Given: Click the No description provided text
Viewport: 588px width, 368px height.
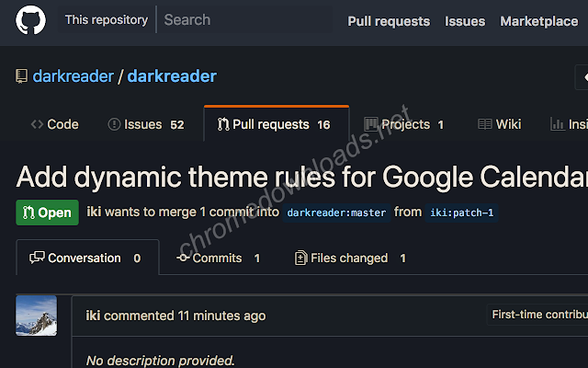Looking at the screenshot, I should click(x=160, y=361).
